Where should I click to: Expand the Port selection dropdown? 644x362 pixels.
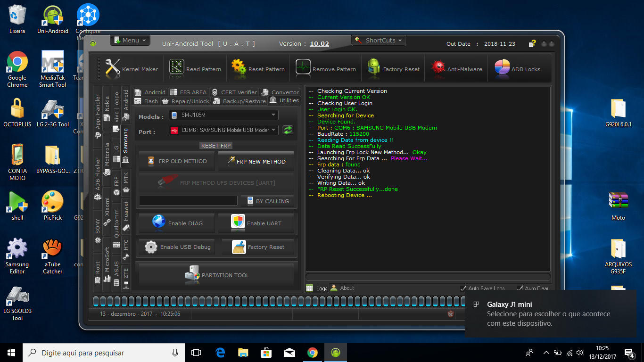[x=273, y=130]
